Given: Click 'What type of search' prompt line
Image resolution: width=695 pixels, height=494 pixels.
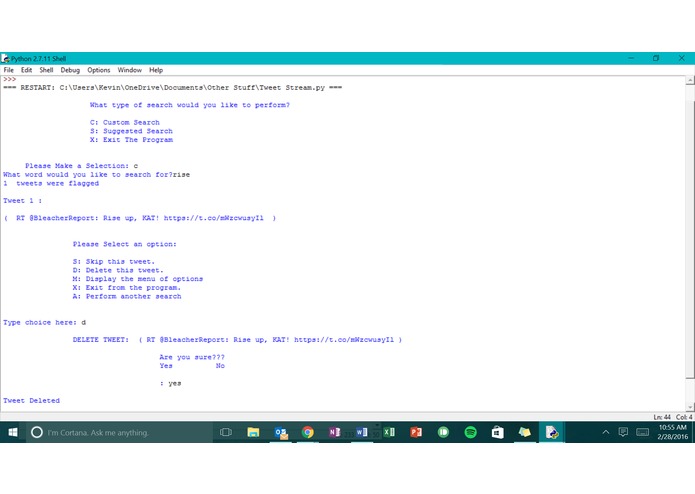Looking at the screenshot, I should click(x=190, y=105).
